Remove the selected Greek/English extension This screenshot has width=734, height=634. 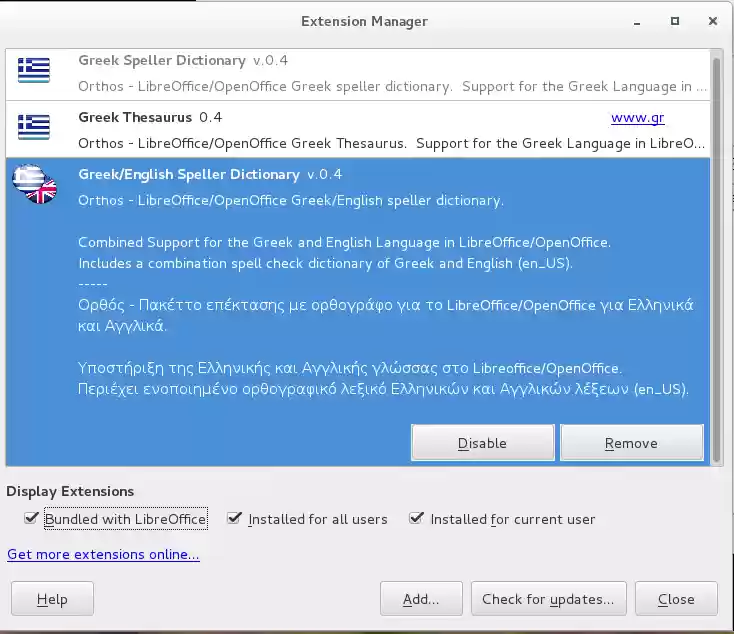(631, 443)
